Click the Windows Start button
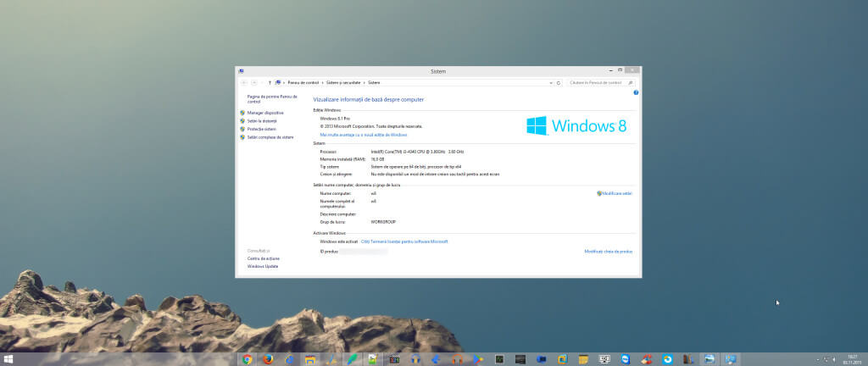Image resolution: width=868 pixels, height=366 pixels. 9,359
